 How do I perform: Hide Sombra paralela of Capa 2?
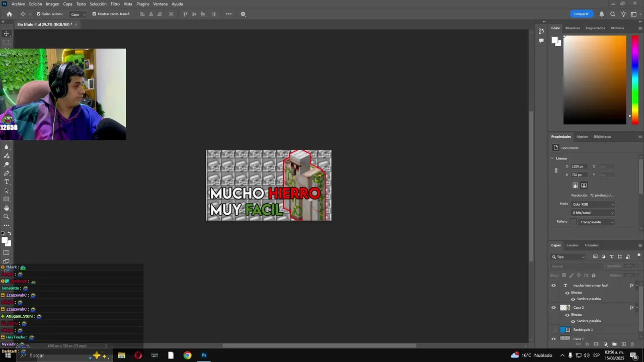pyautogui.click(x=573, y=321)
